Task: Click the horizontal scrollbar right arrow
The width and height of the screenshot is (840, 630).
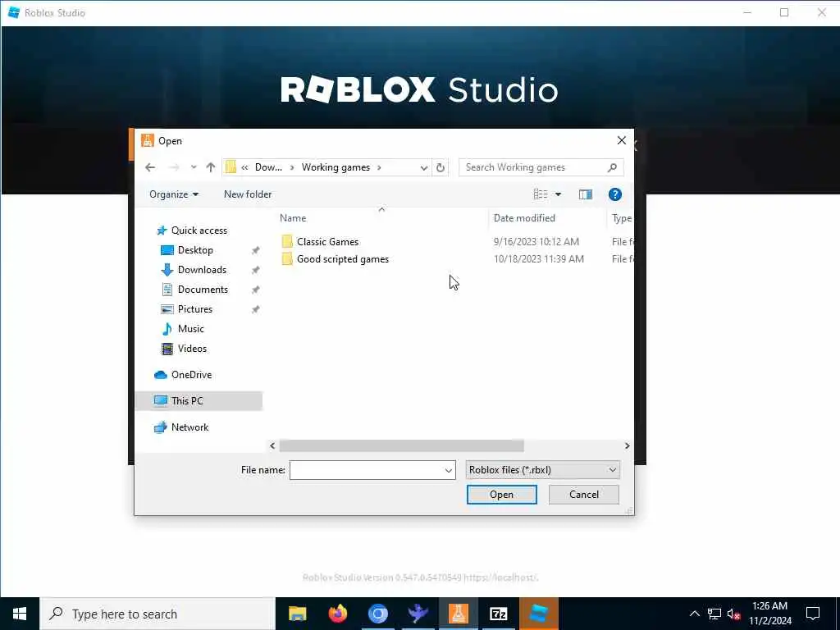Action: (x=627, y=445)
